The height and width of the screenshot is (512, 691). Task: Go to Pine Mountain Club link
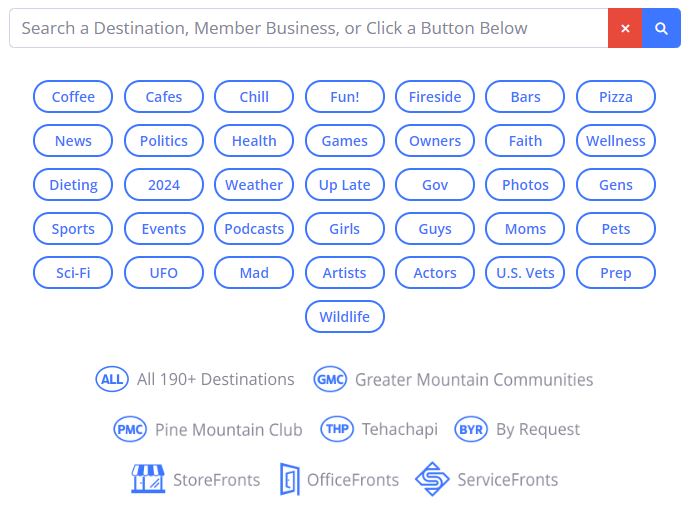click(228, 430)
